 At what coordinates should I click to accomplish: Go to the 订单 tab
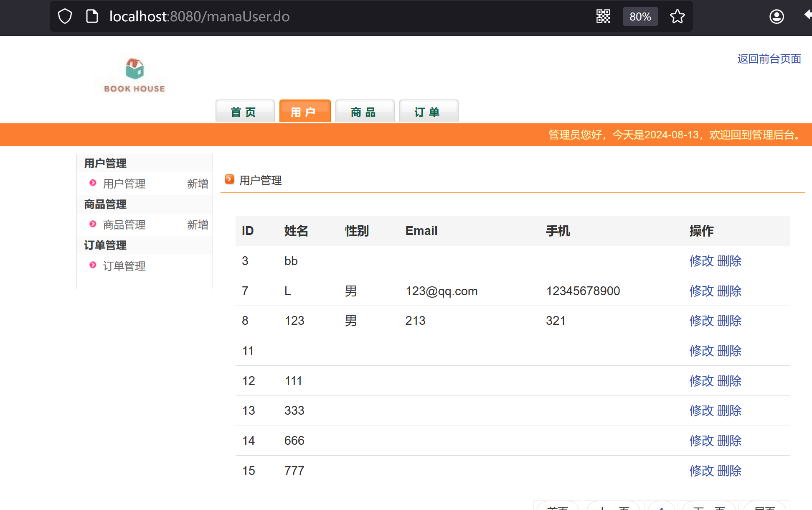(429, 111)
